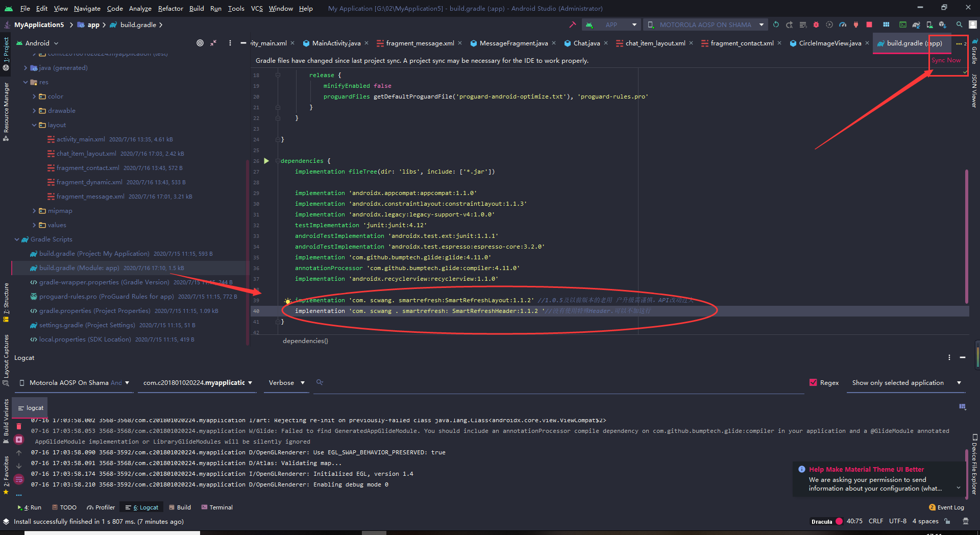Click the Profile app gauge icon
Image resolution: width=980 pixels, height=535 pixels.
pyautogui.click(x=842, y=25)
